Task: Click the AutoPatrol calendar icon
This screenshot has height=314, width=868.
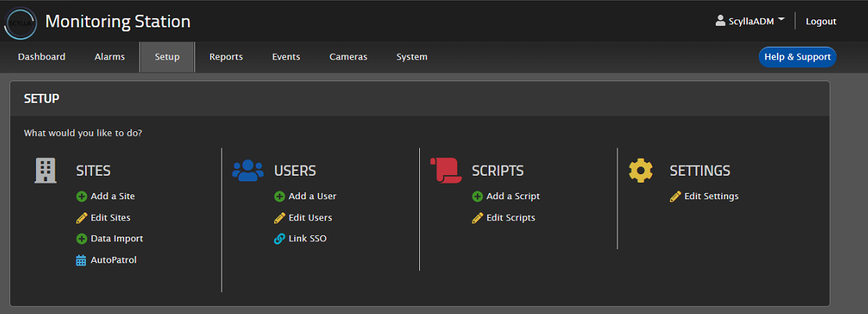Action: [x=81, y=260]
